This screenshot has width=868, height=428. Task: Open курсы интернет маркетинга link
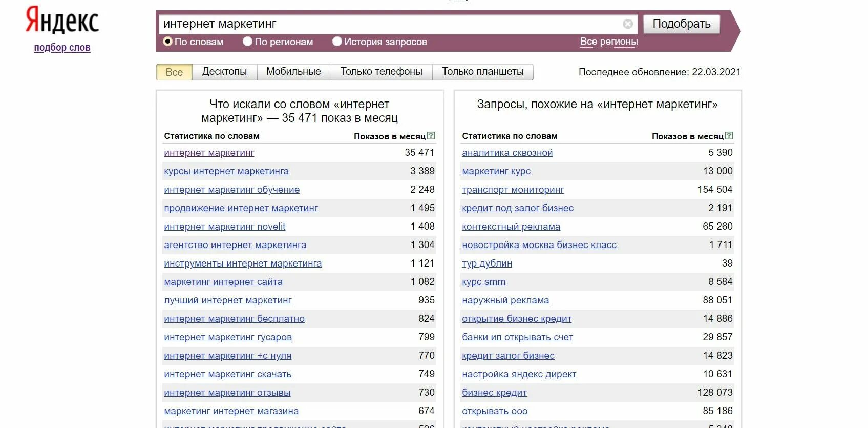226,171
